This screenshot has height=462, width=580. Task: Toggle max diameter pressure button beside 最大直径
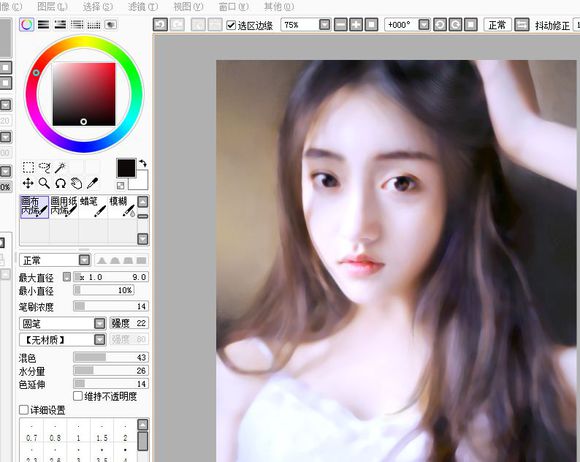point(67,277)
